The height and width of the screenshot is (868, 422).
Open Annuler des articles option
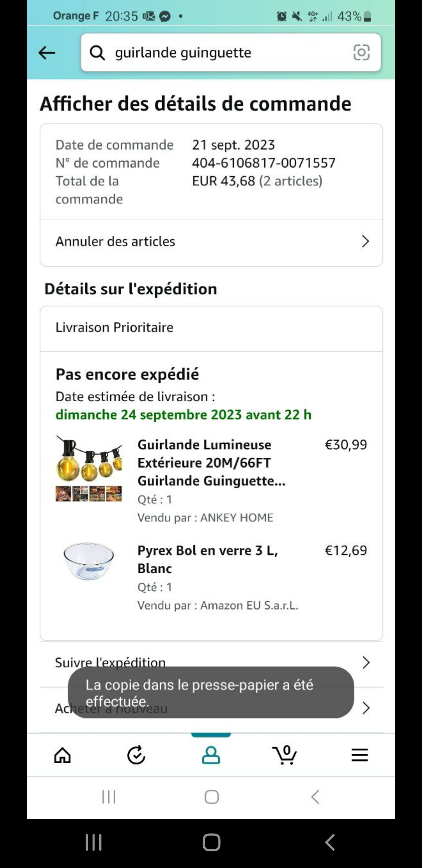(x=211, y=242)
